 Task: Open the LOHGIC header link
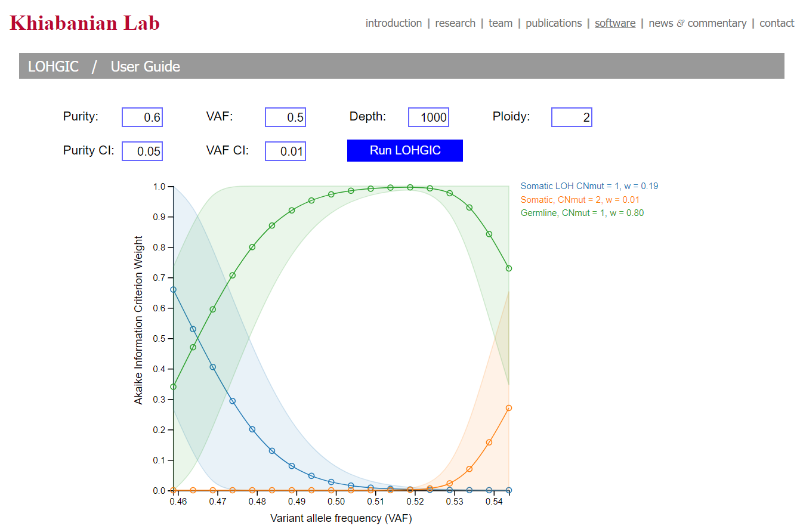pos(54,66)
